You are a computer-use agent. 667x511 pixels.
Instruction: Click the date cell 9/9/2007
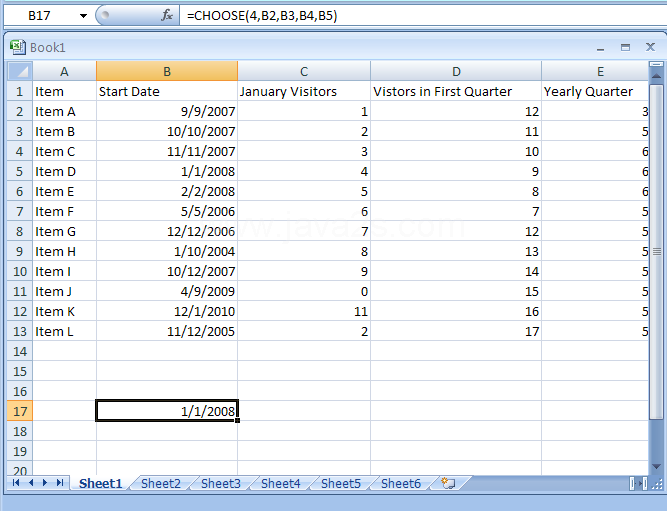[x=167, y=111]
